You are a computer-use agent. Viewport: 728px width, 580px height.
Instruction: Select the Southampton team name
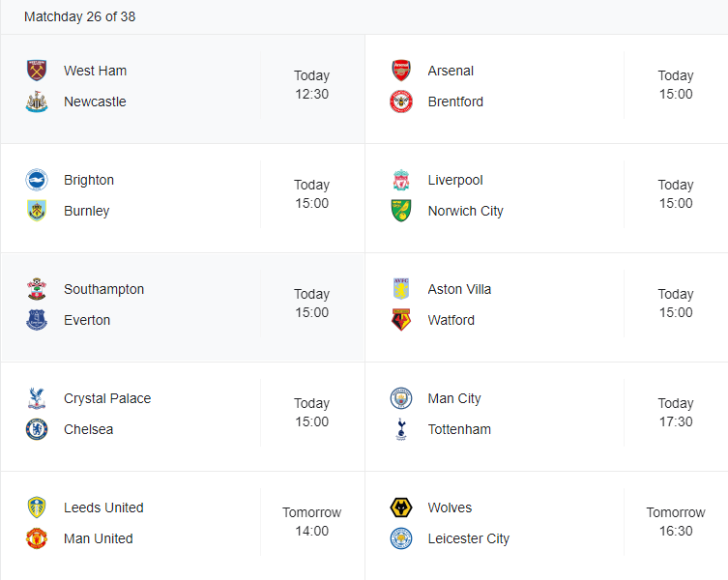(x=104, y=289)
